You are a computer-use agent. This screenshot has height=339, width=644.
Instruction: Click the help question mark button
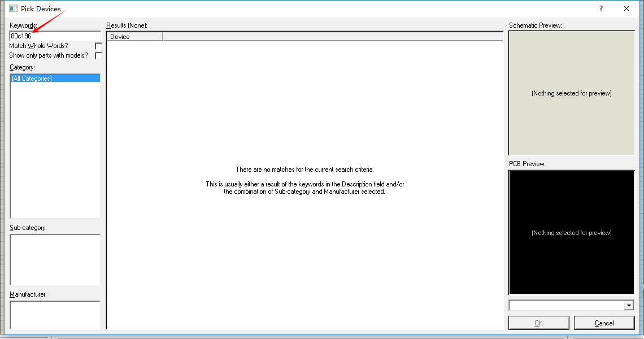click(601, 8)
